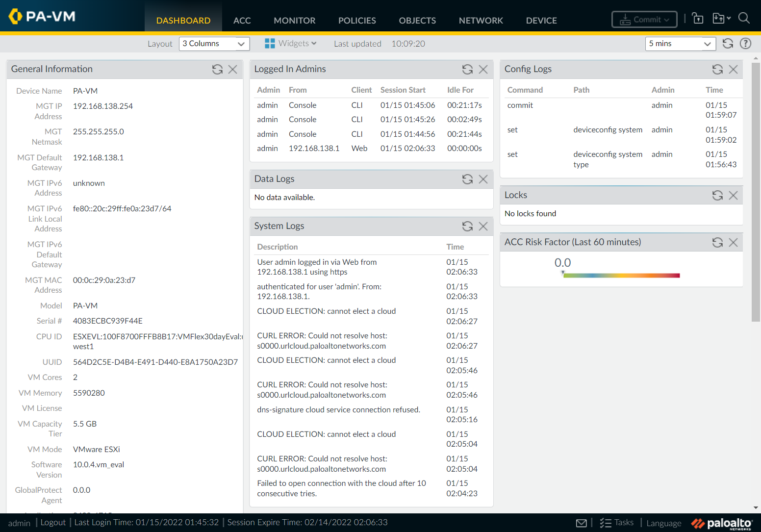Refresh the Locks widget

point(717,196)
